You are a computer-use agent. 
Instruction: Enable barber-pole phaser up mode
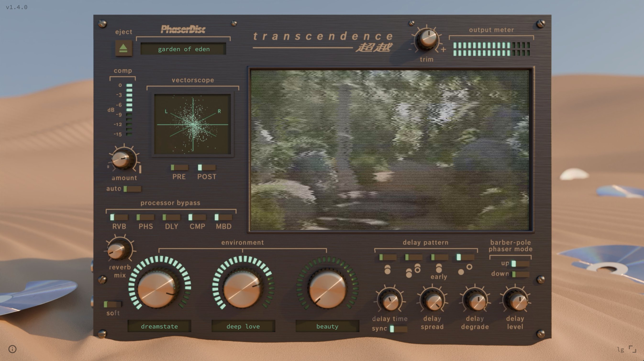520,263
